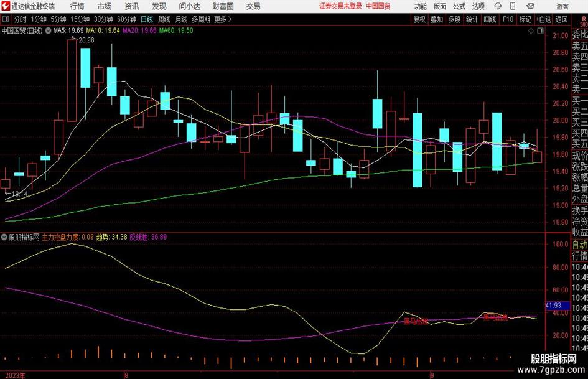Switch to the 30分钟 period tab
The width and height of the screenshot is (588, 379).
pos(103,19)
